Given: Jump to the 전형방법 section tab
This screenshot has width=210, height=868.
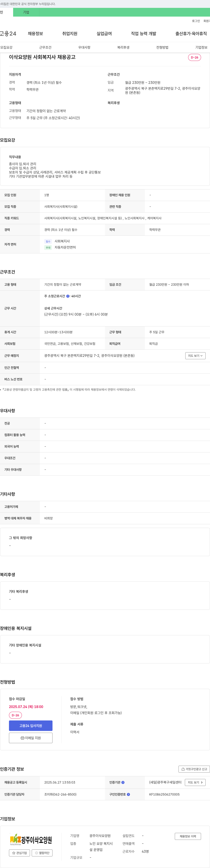Looking at the screenshot, I should 162,48.
